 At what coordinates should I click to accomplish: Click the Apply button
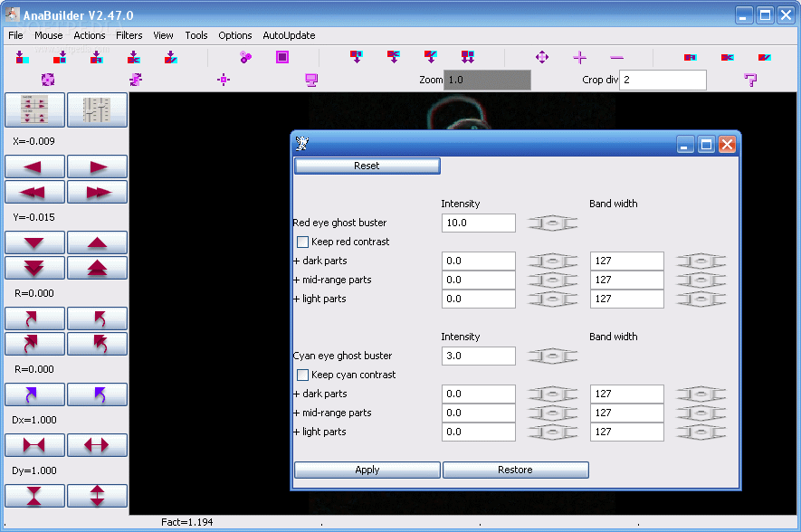[x=367, y=470]
